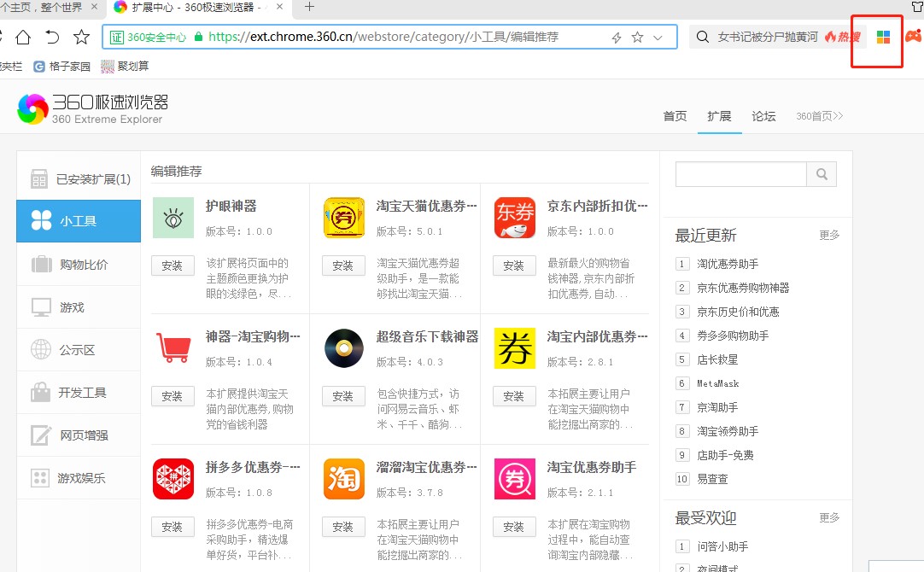
Task: Click the home button in browser toolbar
Action: 23,37
